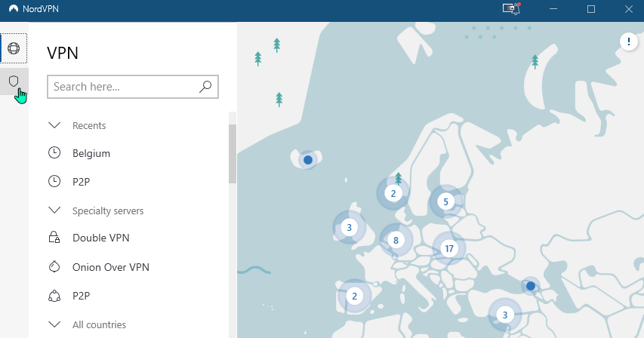Click the Onion Over VPN onion icon
Screen dimensions: 644x338
[54, 266]
